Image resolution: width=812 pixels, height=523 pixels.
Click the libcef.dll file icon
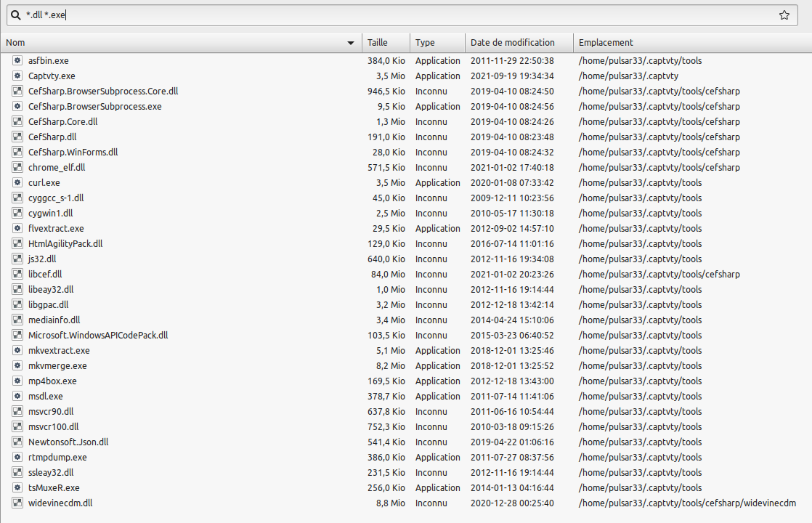click(17, 275)
